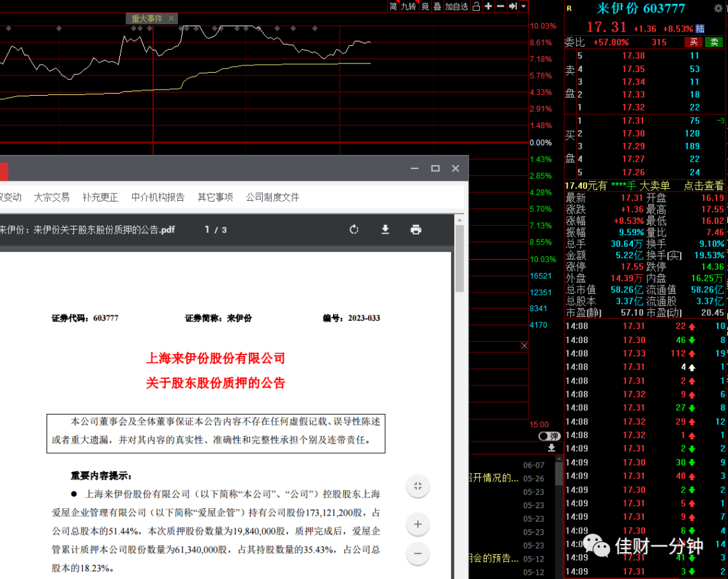Image resolution: width=728 pixels, height=579 pixels.
Task: Zoom out of the PDF page
Action: (x=417, y=553)
